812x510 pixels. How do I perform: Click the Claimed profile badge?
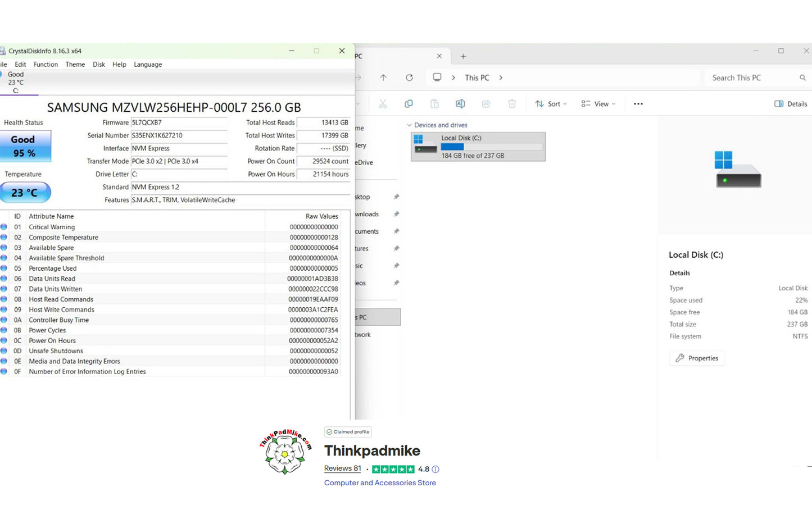point(348,432)
